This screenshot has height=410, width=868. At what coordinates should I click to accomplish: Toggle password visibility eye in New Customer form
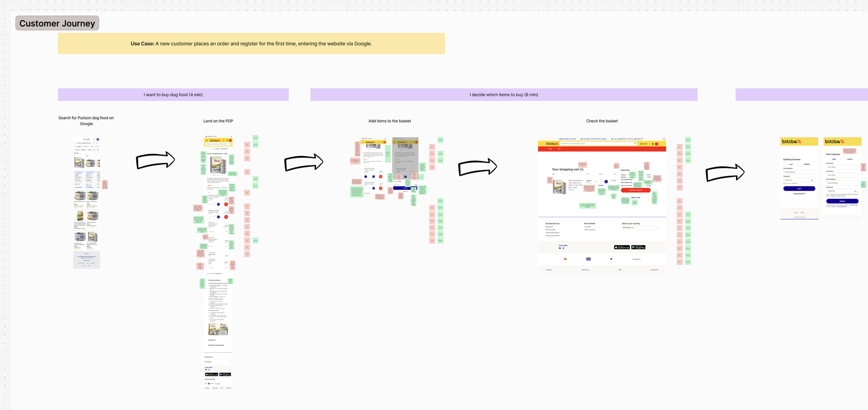coord(855,191)
